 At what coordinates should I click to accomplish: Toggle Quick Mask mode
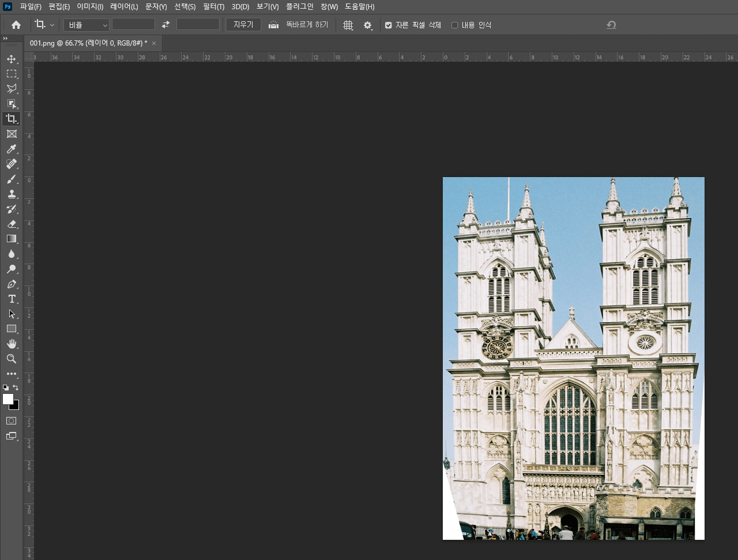click(12, 421)
